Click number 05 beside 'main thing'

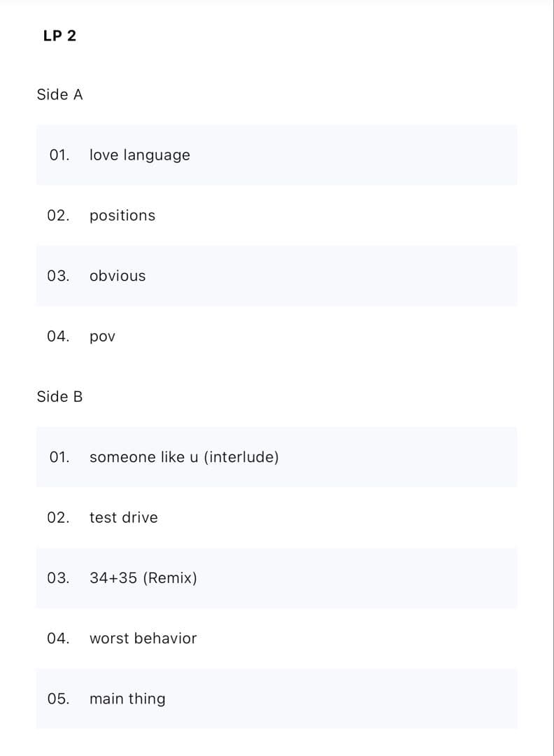[x=59, y=699]
